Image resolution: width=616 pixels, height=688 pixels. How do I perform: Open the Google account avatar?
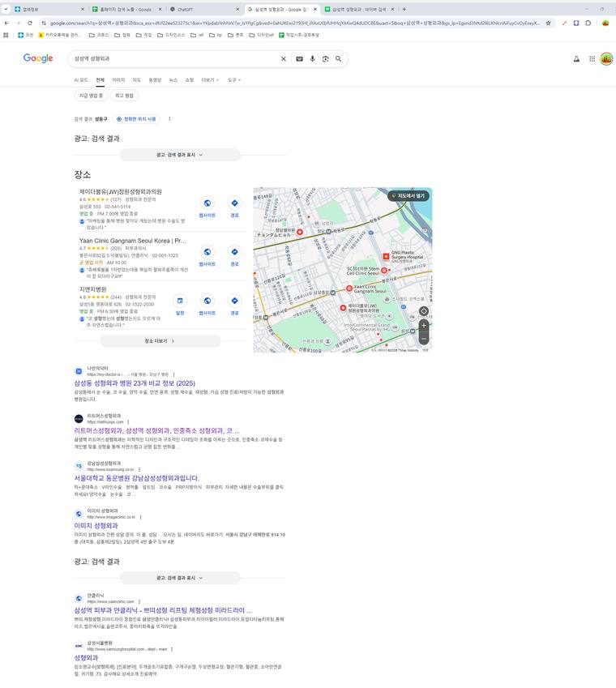pos(606,59)
